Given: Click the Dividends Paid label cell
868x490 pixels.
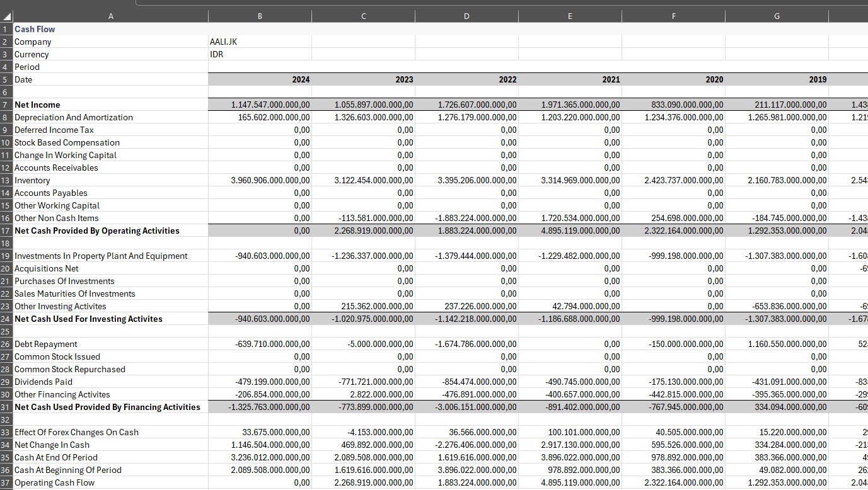Looking at the screenshot, I should click(x=43, y=382).
